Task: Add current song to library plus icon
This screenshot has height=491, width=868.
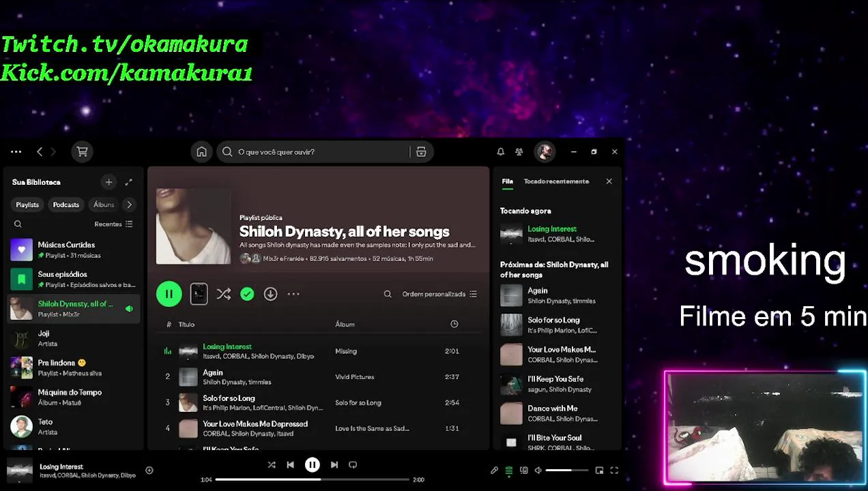Action: tap(149, 471)
